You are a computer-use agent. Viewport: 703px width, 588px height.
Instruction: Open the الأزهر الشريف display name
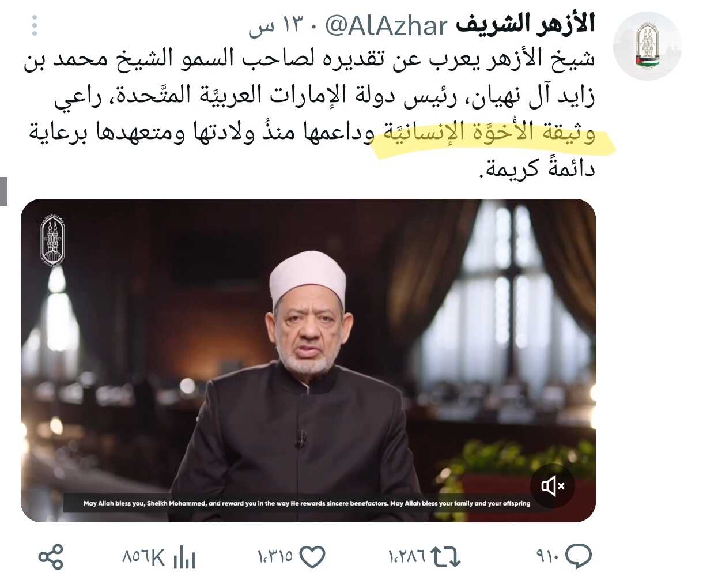(526, 25)
